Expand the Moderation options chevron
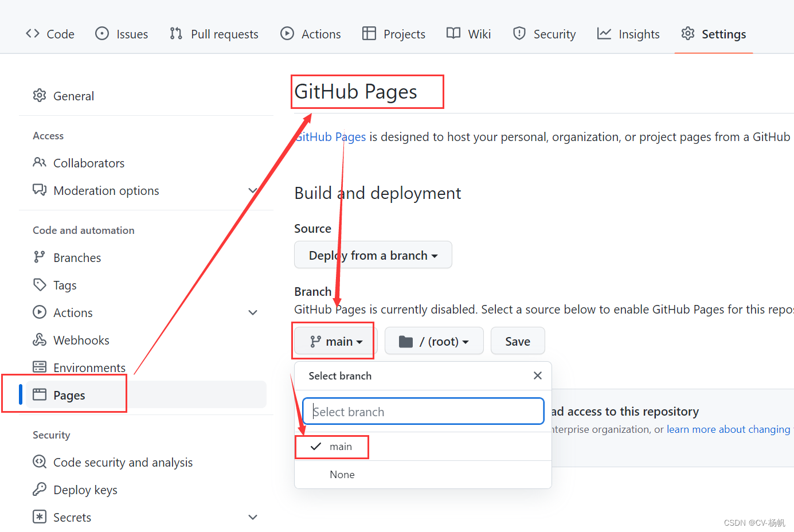 coord(253,190)
